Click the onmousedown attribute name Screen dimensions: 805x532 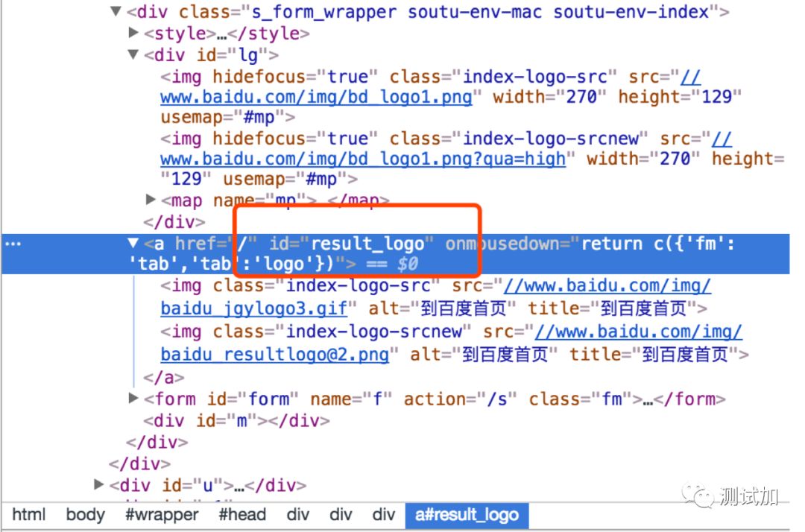[502, 244]
